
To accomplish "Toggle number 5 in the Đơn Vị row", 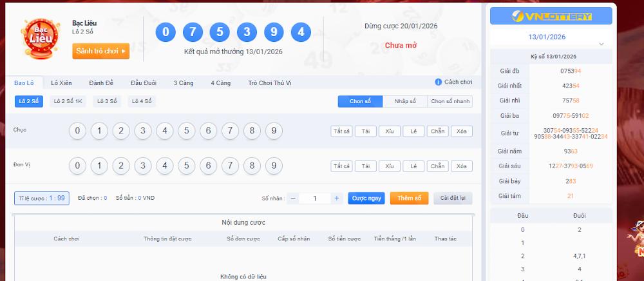I will (187, 166).
